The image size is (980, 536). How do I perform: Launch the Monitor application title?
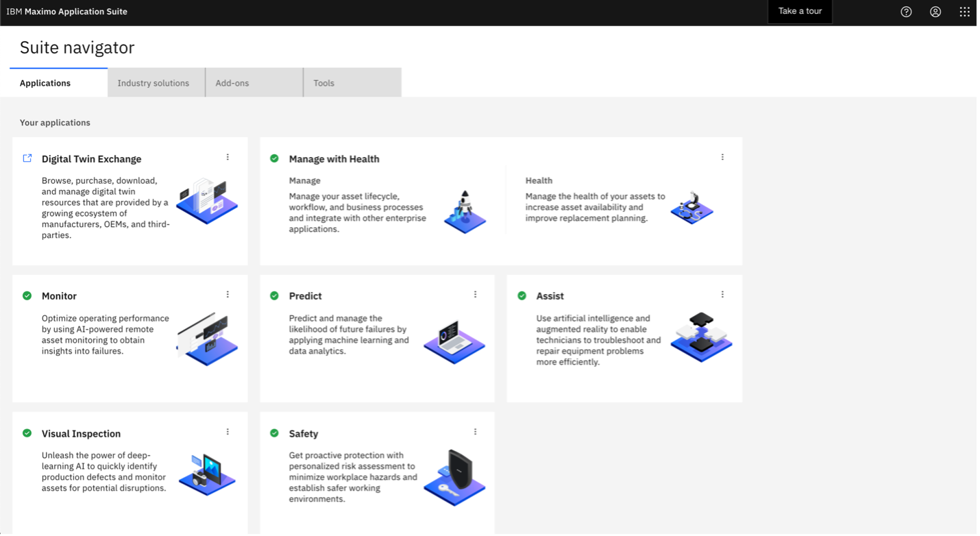pyautogui.click(x=59, y=296)
